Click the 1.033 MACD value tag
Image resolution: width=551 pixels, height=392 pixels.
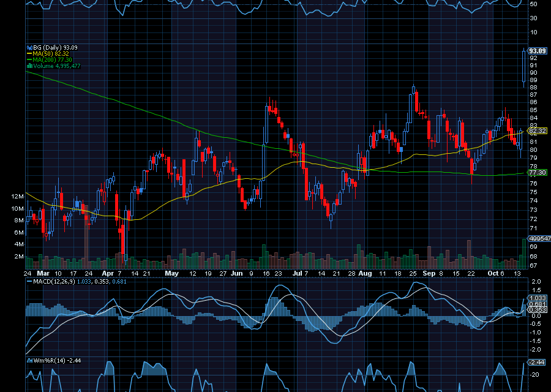pyautogui.click(x=537, y=298)
